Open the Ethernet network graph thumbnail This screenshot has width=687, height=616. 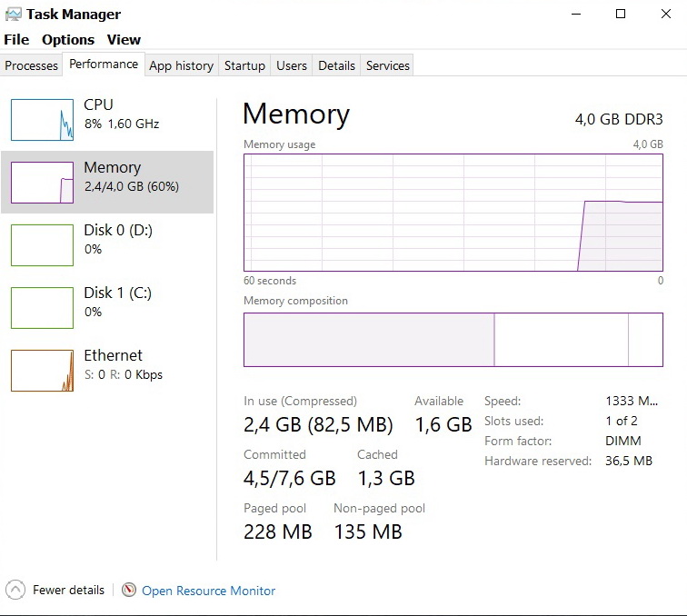pos(42,371)
